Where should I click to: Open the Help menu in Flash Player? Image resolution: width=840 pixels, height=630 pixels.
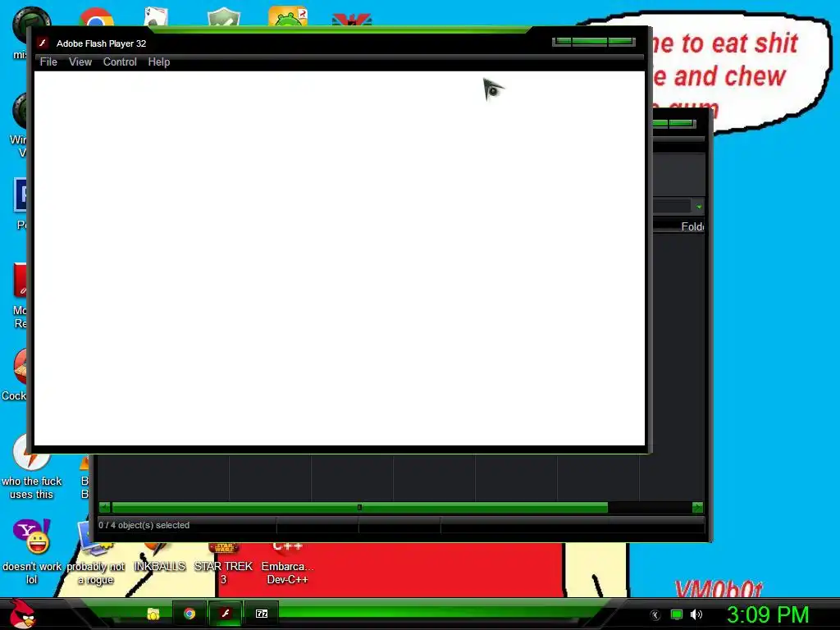click(x=159, y=62)
